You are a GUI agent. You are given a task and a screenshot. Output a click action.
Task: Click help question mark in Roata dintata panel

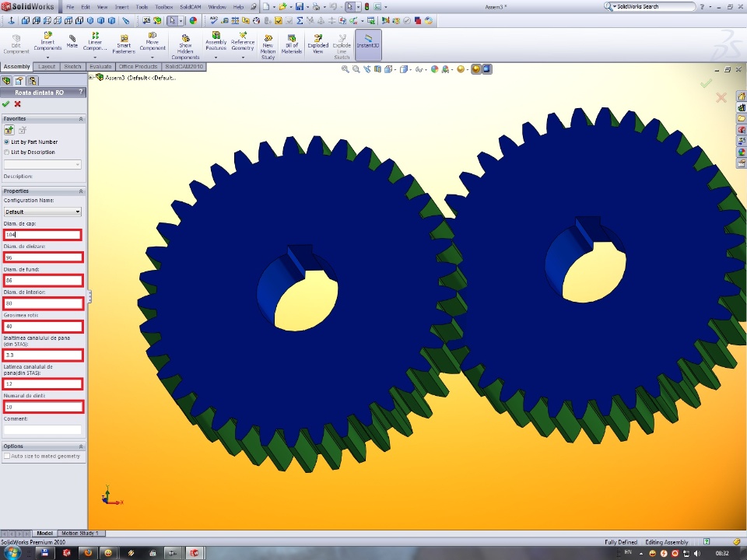pos(80,92)
